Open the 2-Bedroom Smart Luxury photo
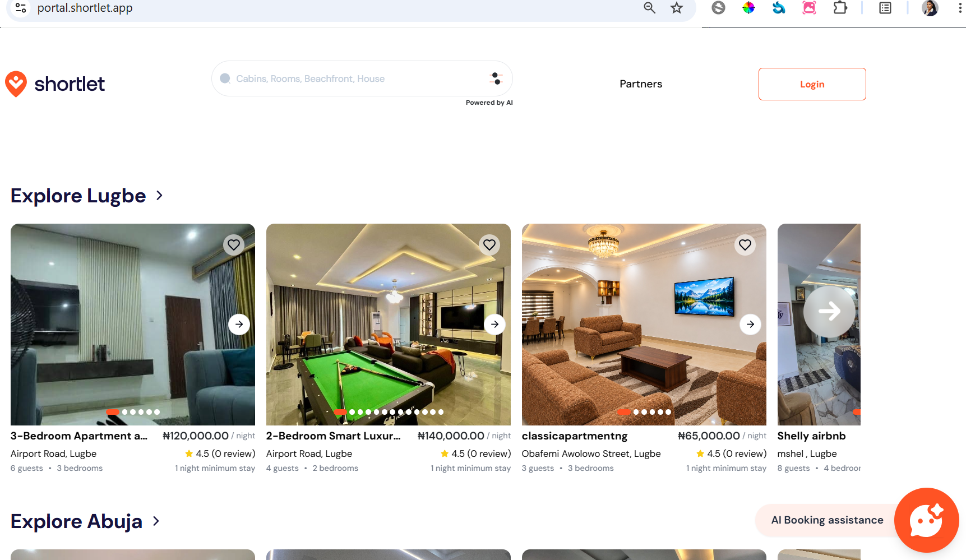966x560 pixels. click(389, 325)
